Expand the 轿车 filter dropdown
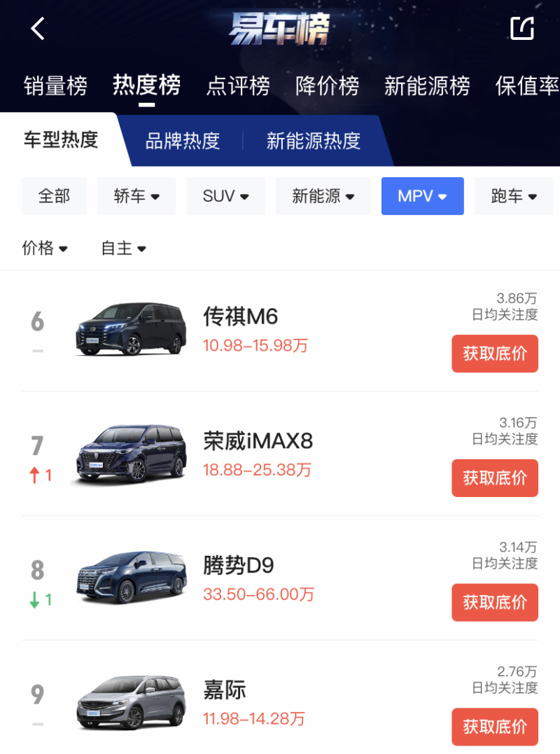Viewport: 560px width, 754px height. [136, 196]
